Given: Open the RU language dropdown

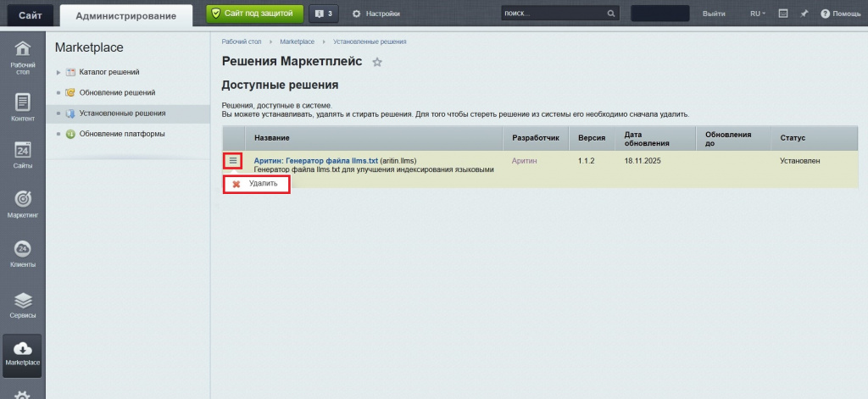Looking at the screenshot, I should coord(757,14).
